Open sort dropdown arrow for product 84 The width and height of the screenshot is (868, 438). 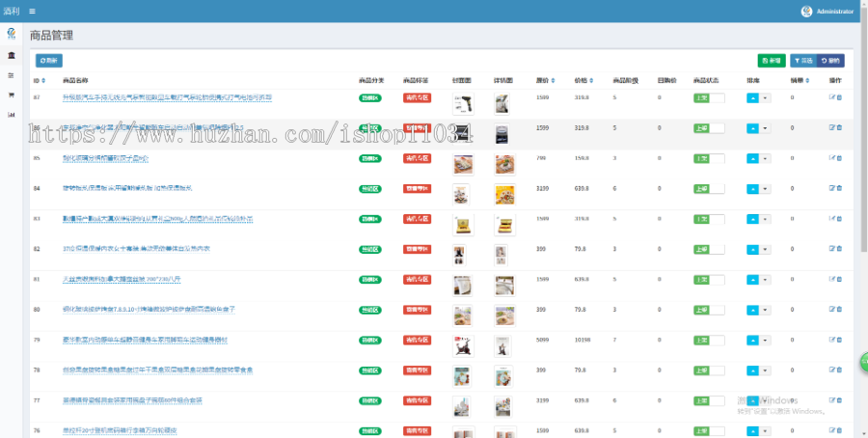(765, 189)
